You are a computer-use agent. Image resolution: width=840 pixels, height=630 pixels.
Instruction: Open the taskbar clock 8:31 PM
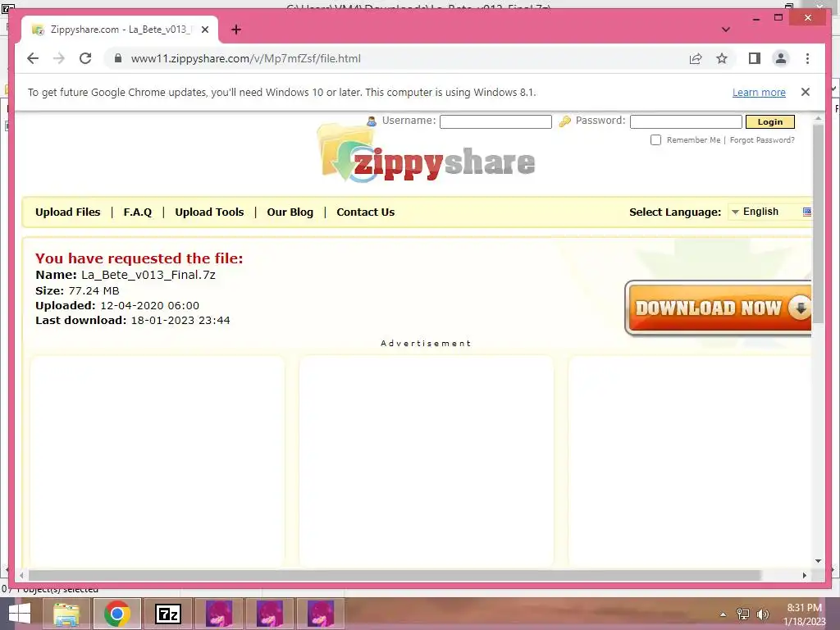804,614
